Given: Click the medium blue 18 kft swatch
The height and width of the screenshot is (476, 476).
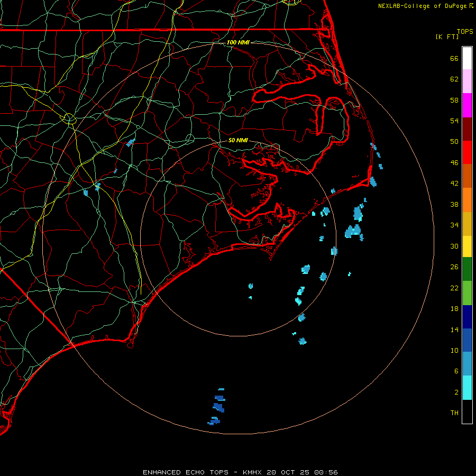Looking at the screenshot, I should (x=467, y=340).
